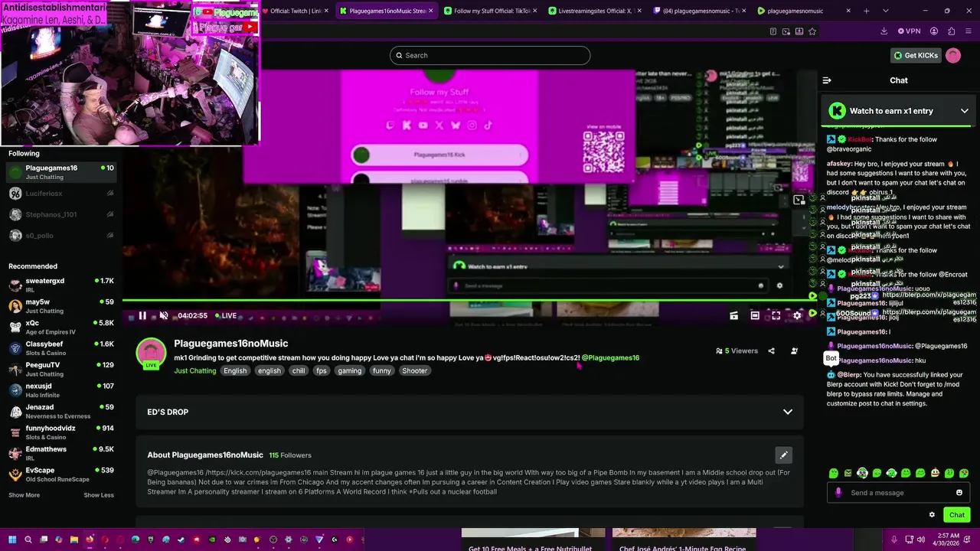Open emoji picker in chat input
Viewport: 980px width, 551px height.
(x=959, y=493)
